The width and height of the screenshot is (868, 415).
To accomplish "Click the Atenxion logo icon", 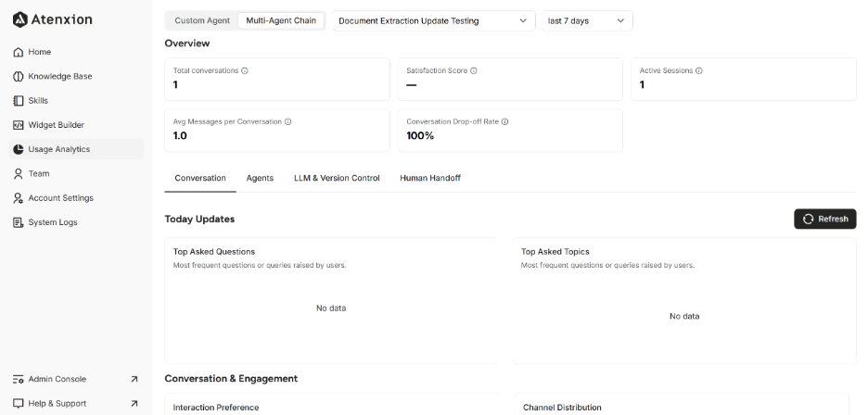I will pyautogui.click(x=19, y=19).
